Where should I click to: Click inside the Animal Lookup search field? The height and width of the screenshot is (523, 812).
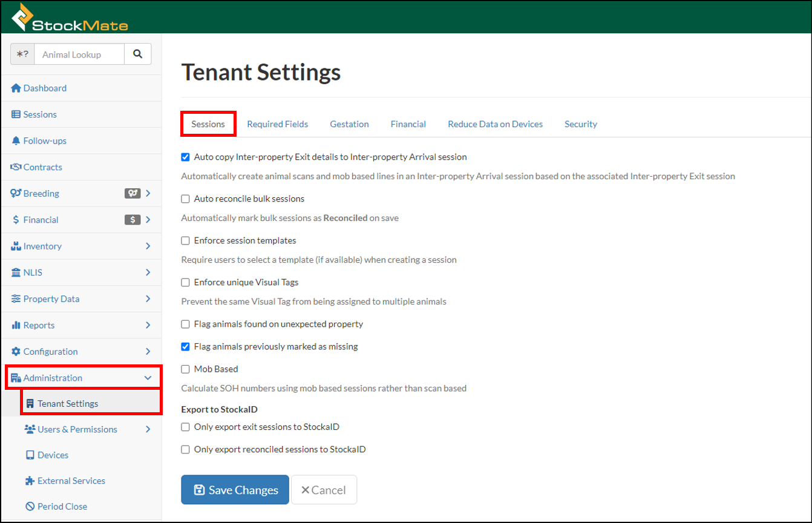click(79, 54)
